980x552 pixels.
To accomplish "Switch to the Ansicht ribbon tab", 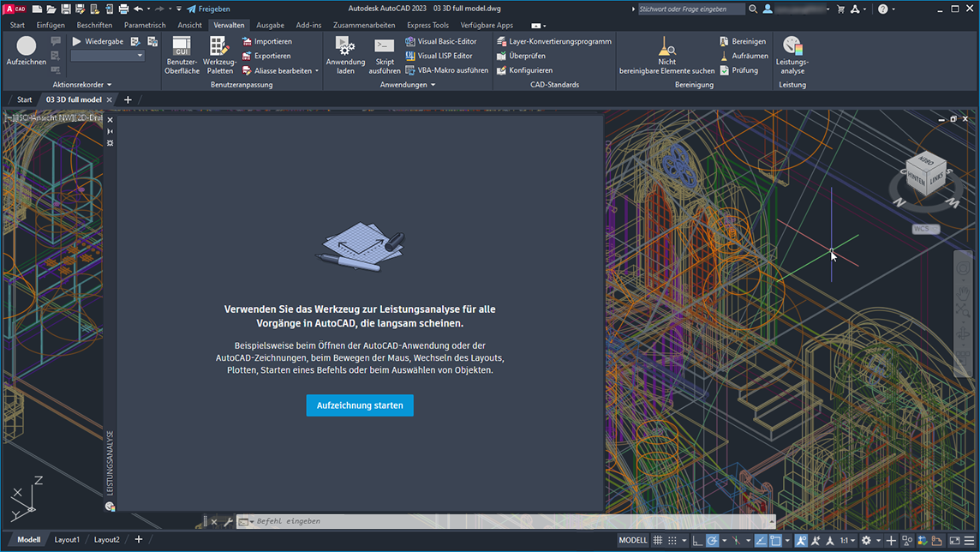I will tap(189, 25).
